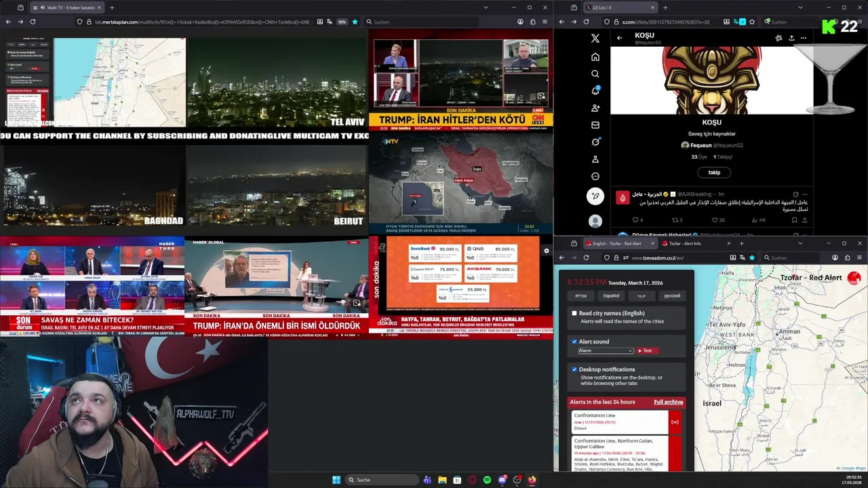868x488 pixels.
Task: Open File Explorer from taskbar
Action: point(442,480)
